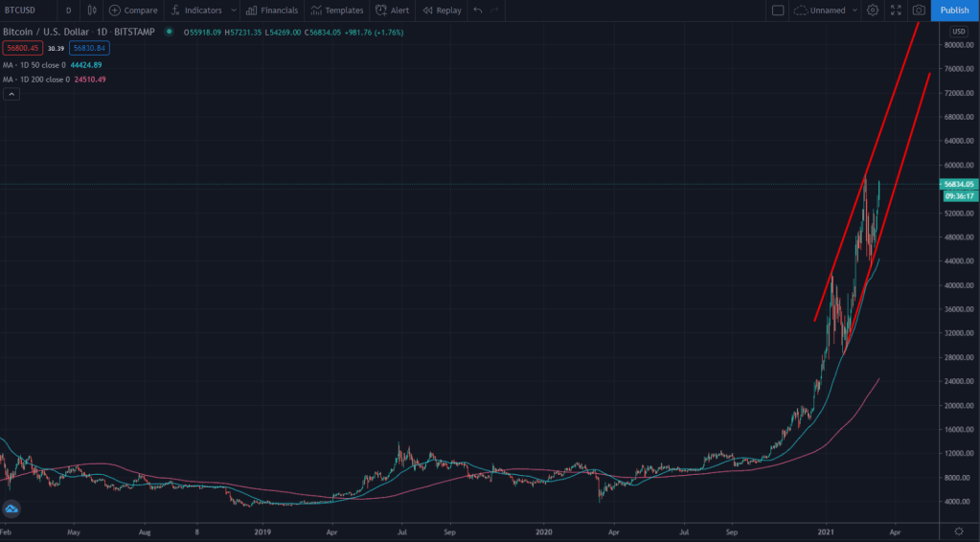Open the Financials menu
Image resolution: width=980 pixels, height=542 pixels.
[x=271, y=11]
